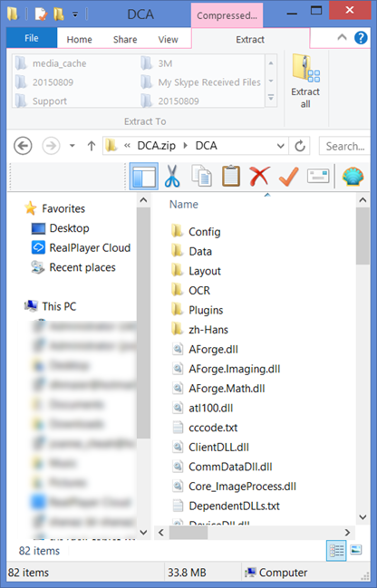Select Desktop under Favorites
The image size is (377, 588).
coord(60,228)
